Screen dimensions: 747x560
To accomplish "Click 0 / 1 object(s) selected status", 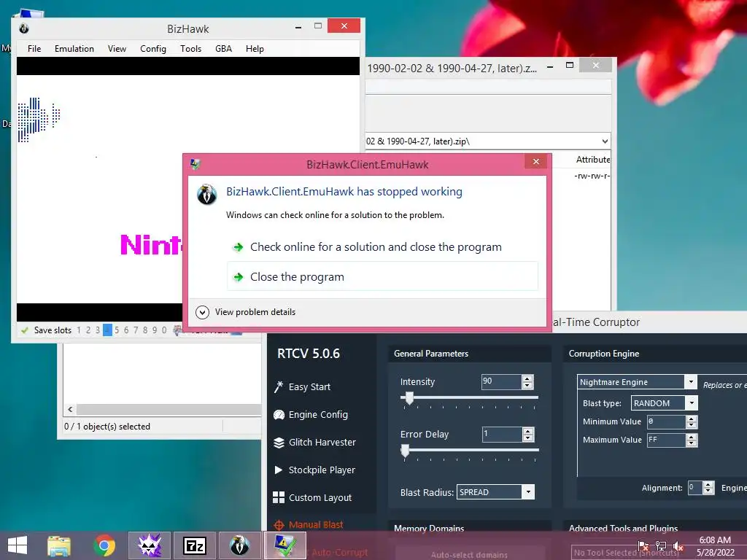I will pos(107,426).
